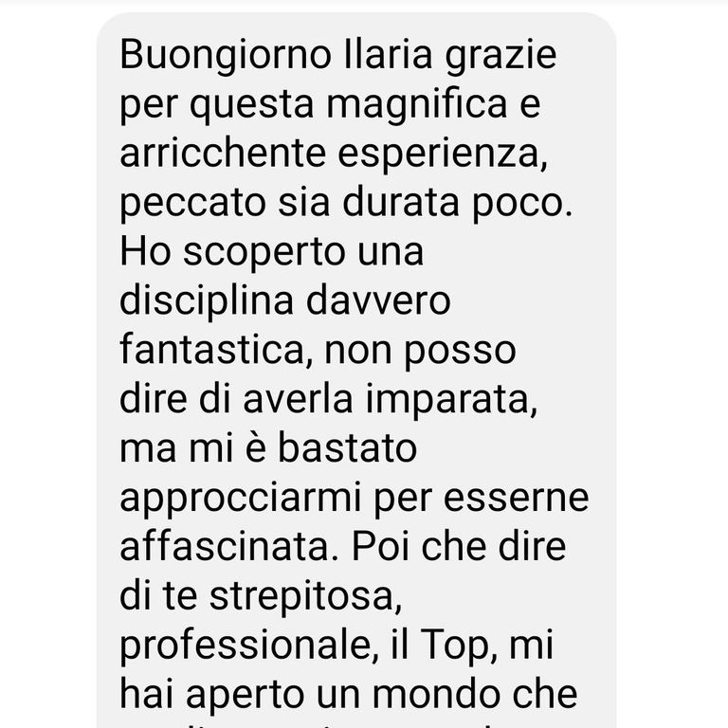Viewport: 728px width, 728px height.
Task: Click the word "Buongiorno" in the message
Action: pos(226,56)
